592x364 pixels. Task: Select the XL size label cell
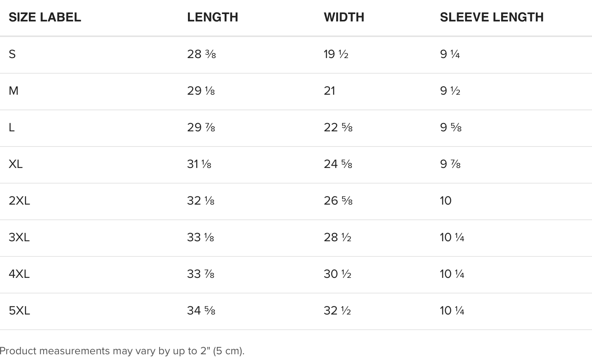(16, 164)
